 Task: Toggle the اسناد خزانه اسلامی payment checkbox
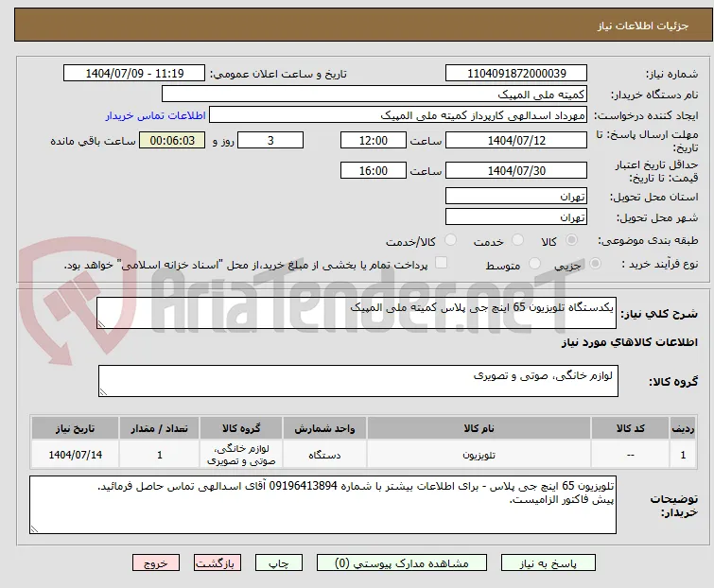442,263
